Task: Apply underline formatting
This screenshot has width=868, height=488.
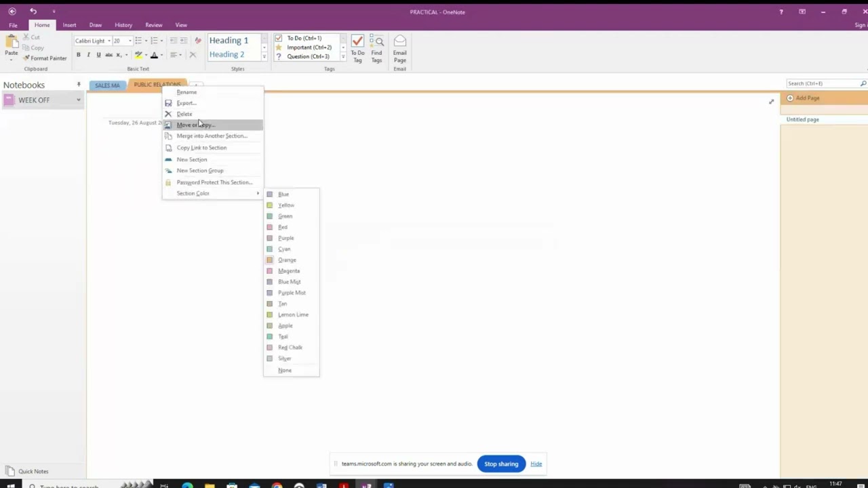Action: coord(98,55)
